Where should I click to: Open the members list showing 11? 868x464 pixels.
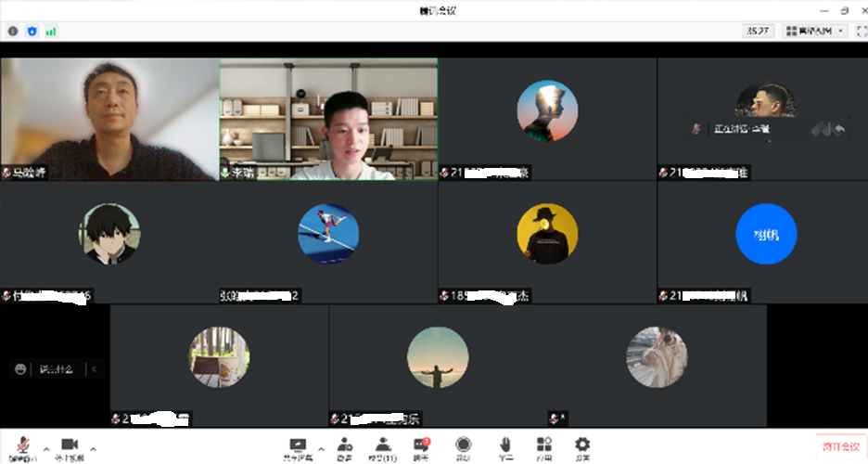(382, 448)
